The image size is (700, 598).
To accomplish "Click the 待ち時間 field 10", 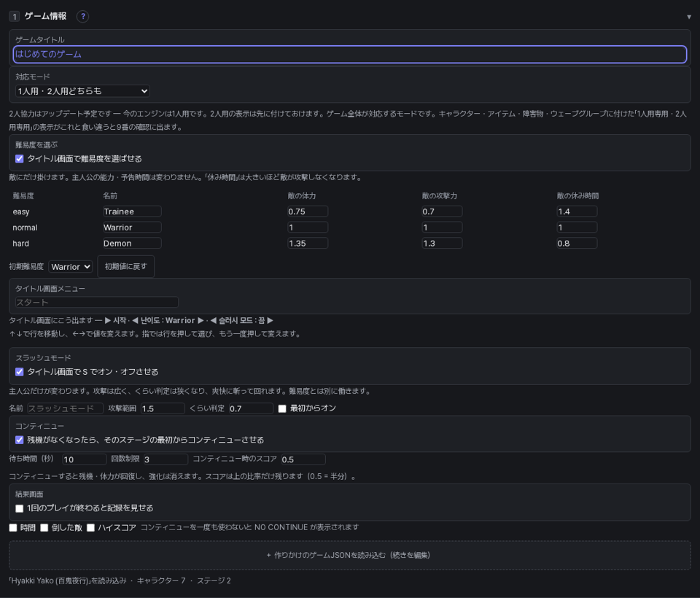I will tap(85, 459).
